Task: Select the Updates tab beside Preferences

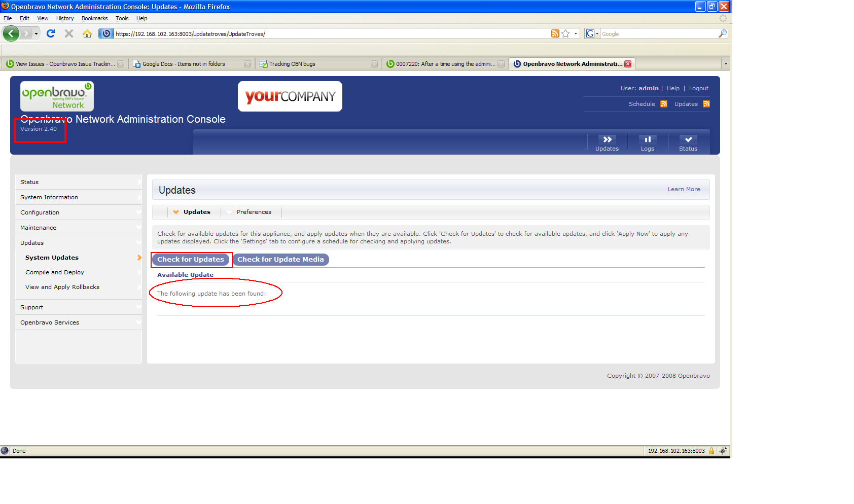Action: pos(197,212)
